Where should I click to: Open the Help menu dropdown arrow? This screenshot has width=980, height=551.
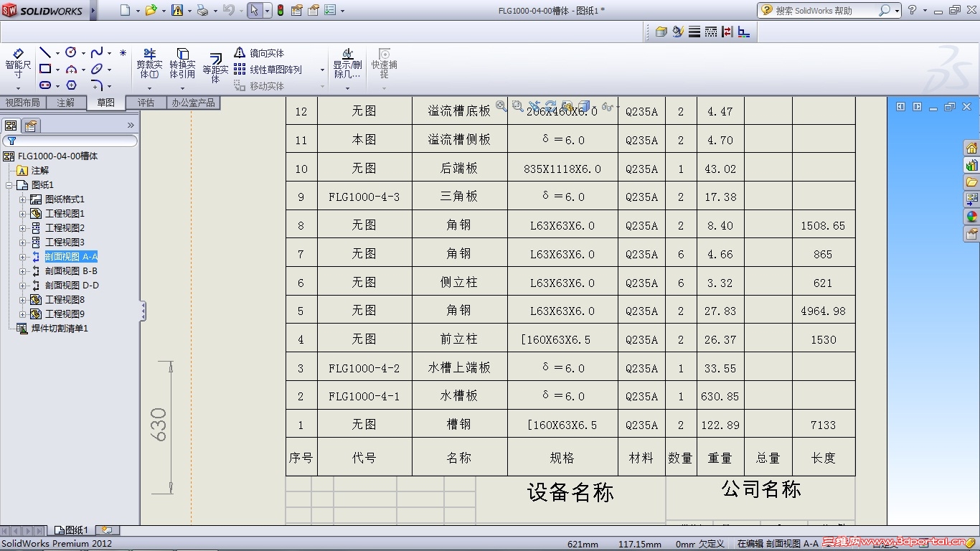pyautogui.click(x=925, y=10)
